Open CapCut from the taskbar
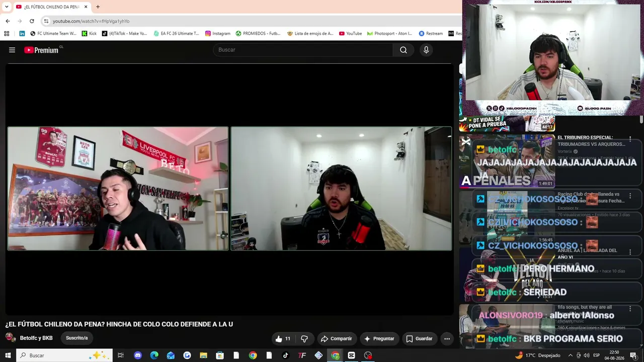Screen dimensions: 644x362 (x=351, y=355)
